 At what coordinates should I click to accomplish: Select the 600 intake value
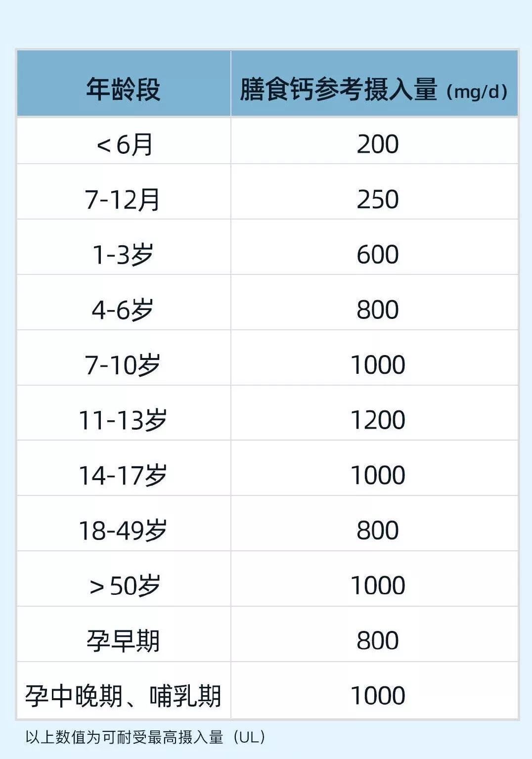coord(377,255)
